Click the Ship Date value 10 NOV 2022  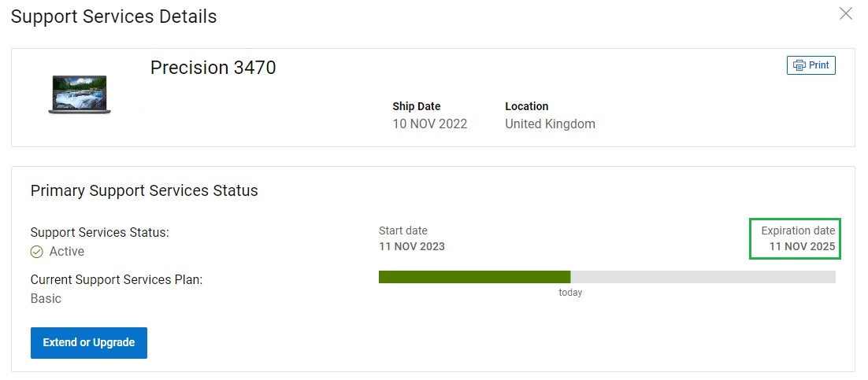point(429,124)
